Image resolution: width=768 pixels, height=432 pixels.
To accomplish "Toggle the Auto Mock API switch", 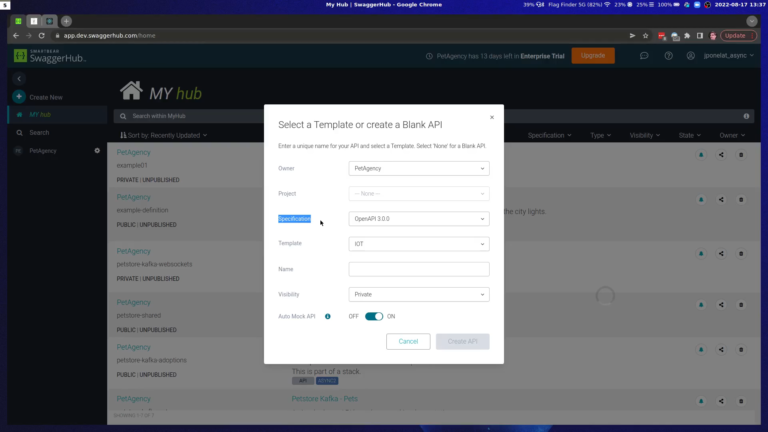I will pyautogui.click(x=374, y=316).
